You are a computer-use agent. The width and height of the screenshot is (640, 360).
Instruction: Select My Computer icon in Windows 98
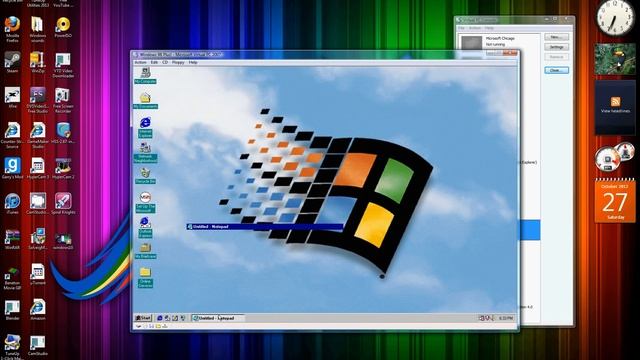(x=145, y=76)
